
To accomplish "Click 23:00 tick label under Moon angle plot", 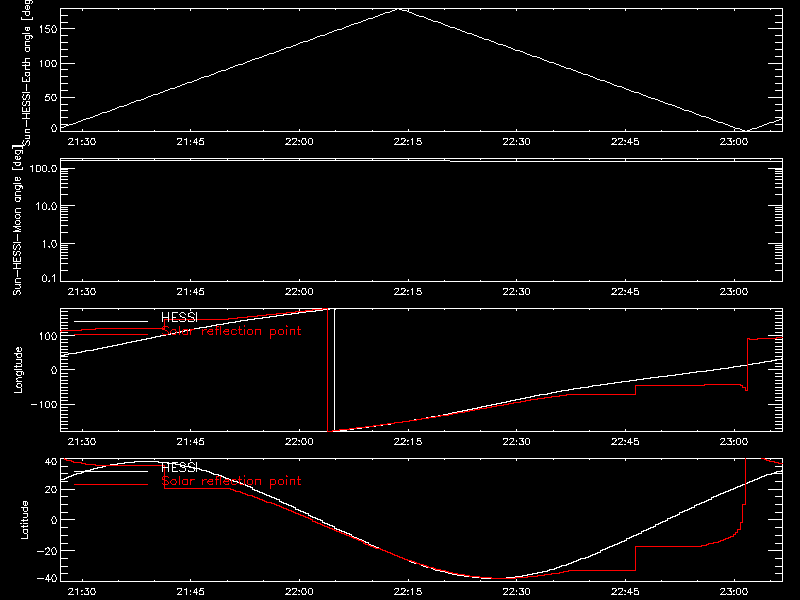I will [x=734, y=291].
